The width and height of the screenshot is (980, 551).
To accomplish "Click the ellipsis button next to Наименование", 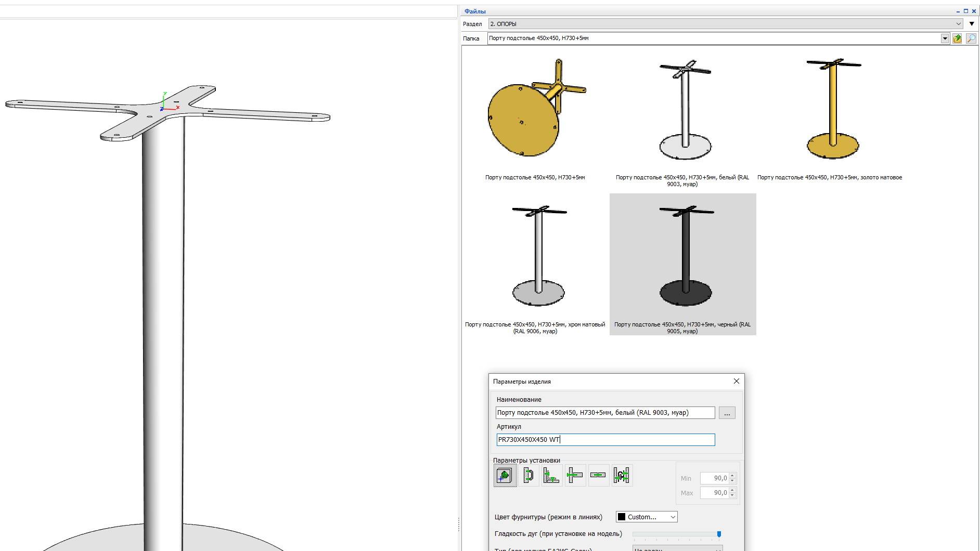I will pos(727,413).
